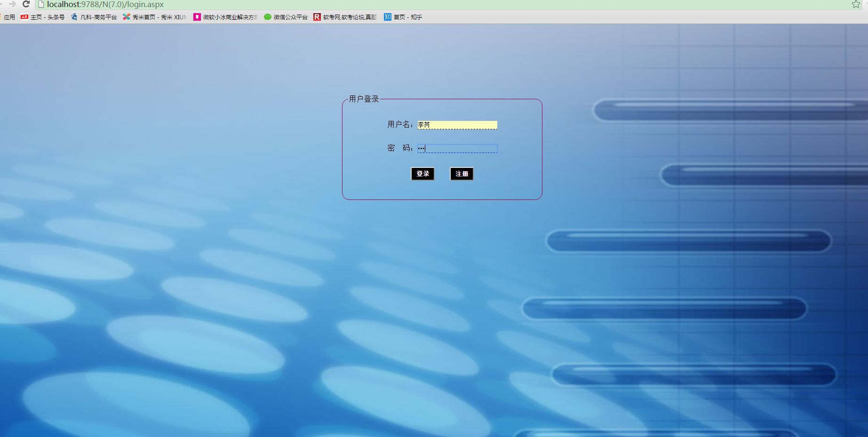Image resolution: width=868 pixels, height=437 pixels.
Task: Click the 用户名 label text
Action: (x=399, y=125)
